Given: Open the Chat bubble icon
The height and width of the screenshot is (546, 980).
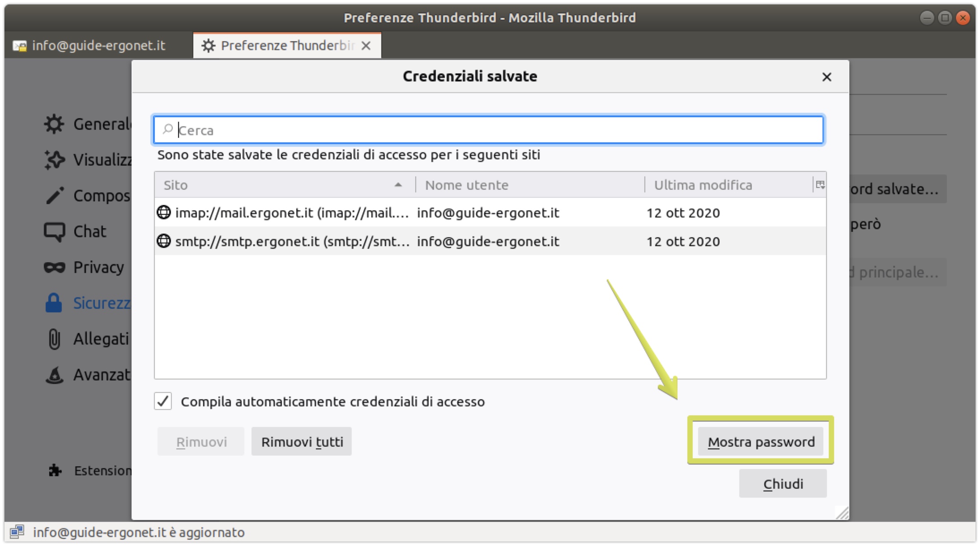Looking at the screenshot, I should point(55,232).
